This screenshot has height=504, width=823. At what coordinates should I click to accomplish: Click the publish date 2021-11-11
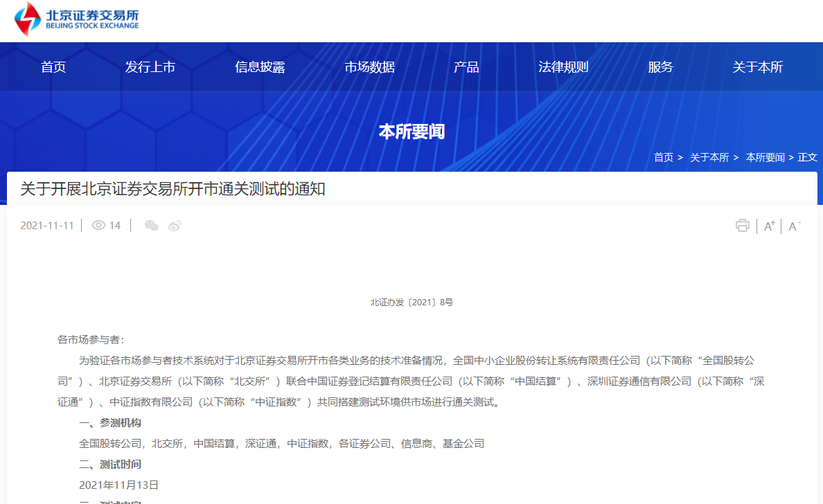pos(47,226)
